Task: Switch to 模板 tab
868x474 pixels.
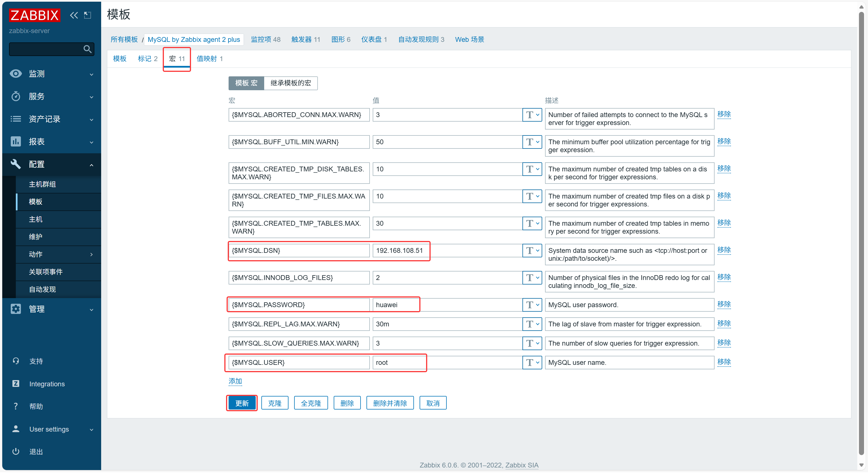Action: [x=120, y=59]
